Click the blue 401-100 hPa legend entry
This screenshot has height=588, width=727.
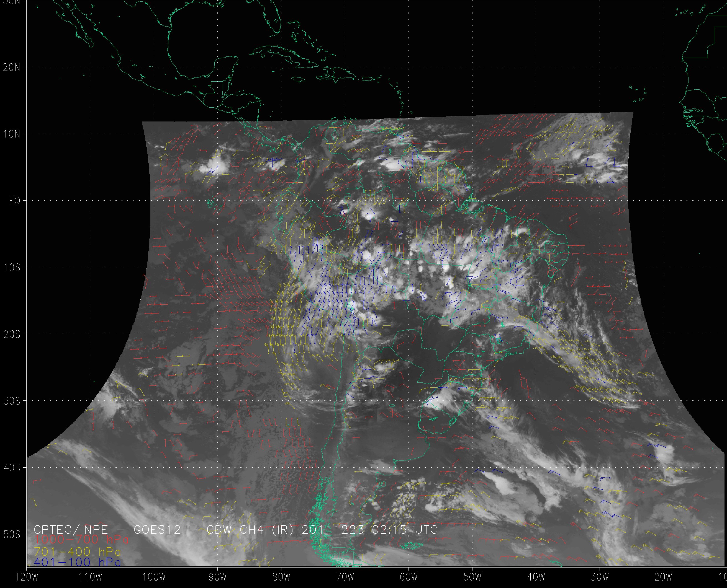[x=77, y=562]
